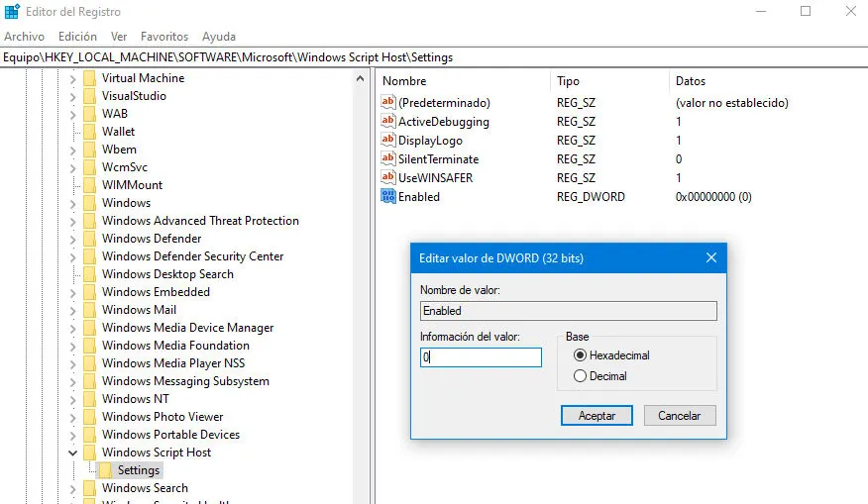The height and width of the screenshot is (504, 868).
Task: Click the WAB folder icon
Action: pos(90,114)
